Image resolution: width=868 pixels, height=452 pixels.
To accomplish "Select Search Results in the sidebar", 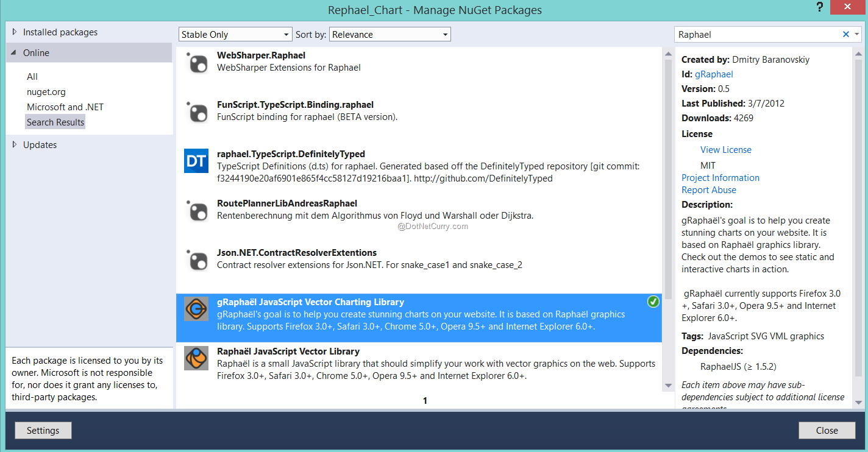I will [x=55, y=122].
